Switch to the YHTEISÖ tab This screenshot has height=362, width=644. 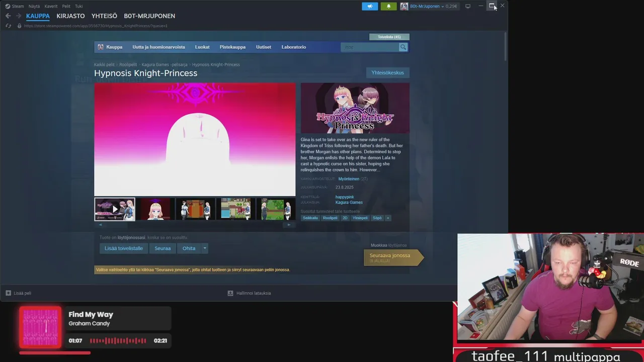104,16
